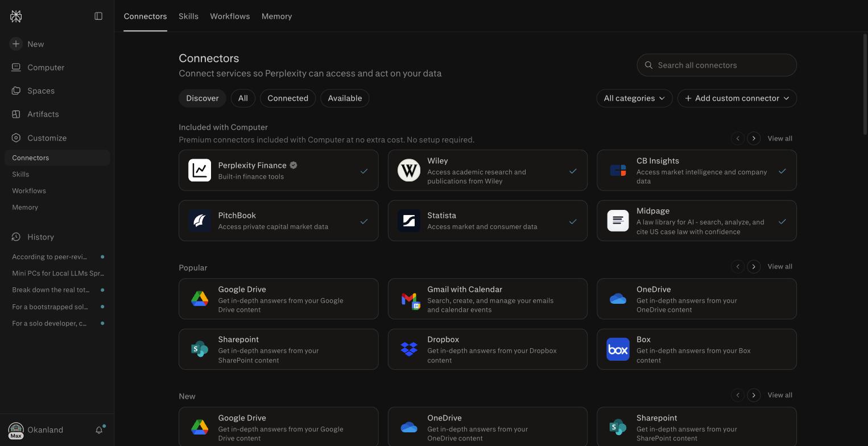Select the Available filter pill

[345, 98]
